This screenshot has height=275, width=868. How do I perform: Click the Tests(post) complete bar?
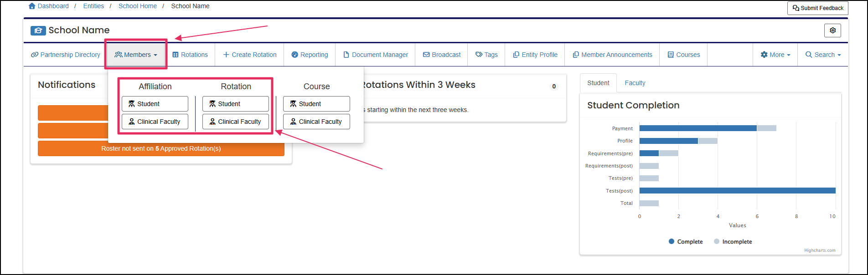tap(738, 191)
